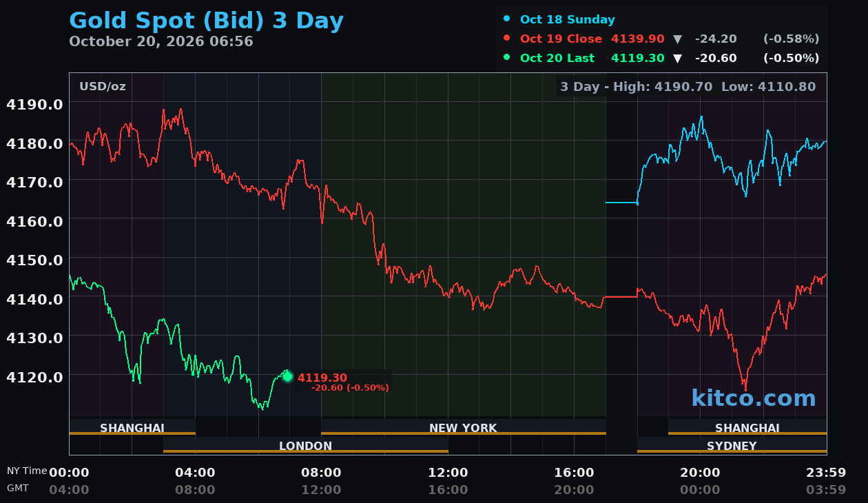The width and height of the screenshot is (868, 503).
Task: Click the blue Oct 18 Sunday legend dot
Action: (x=507, y=19)
